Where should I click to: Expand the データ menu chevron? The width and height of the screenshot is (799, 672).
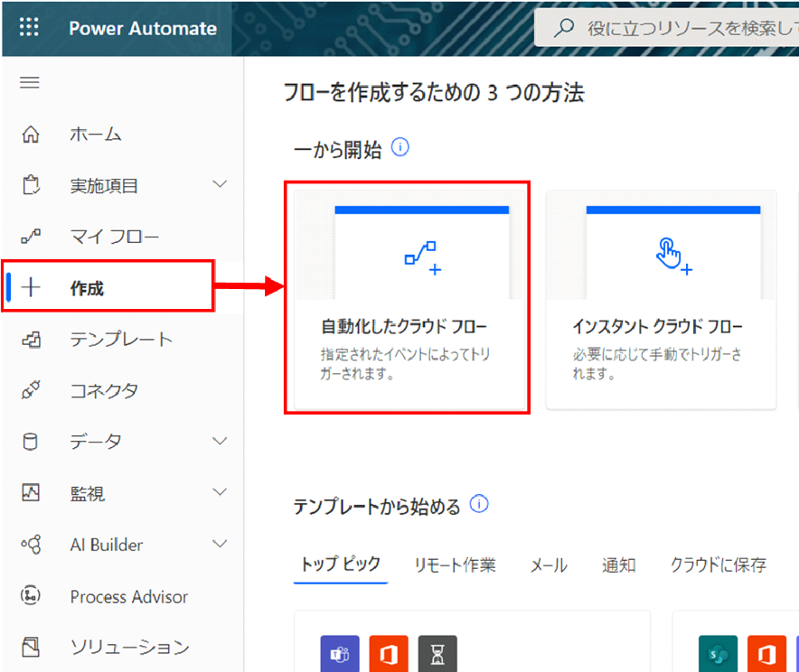(220, 441)
